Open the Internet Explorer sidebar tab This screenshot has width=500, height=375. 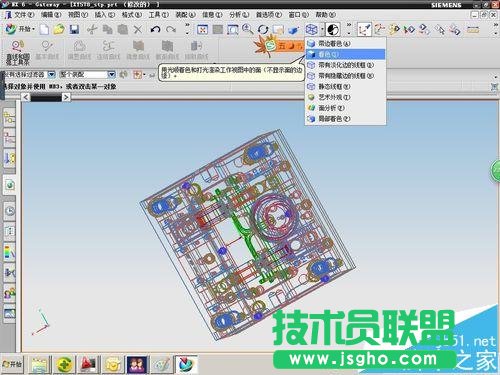tap(9, 184)
